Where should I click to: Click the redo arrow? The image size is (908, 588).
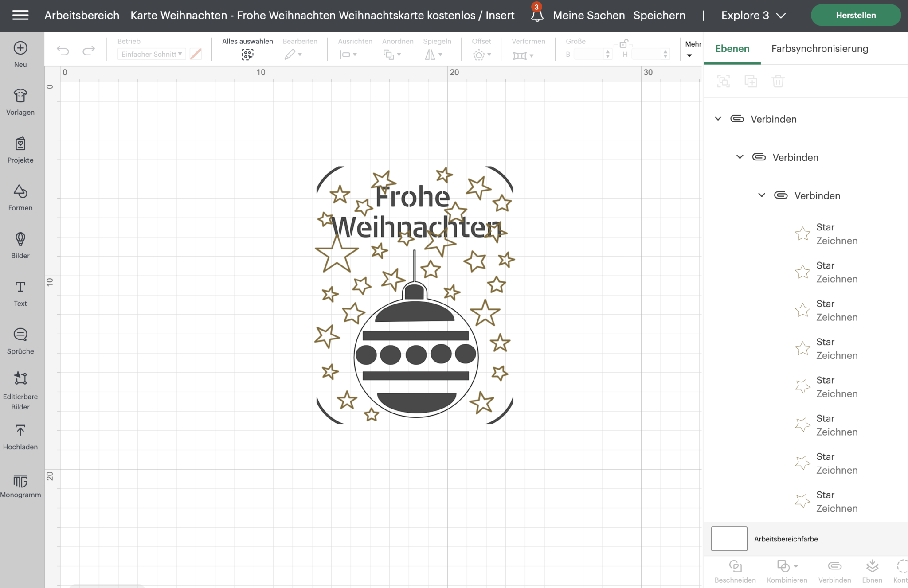pos(89,51)
